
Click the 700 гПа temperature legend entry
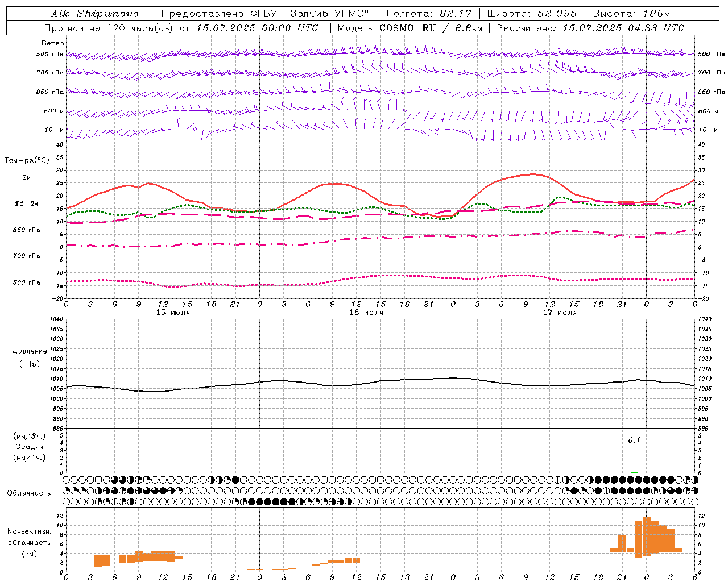tap(27, 256)
